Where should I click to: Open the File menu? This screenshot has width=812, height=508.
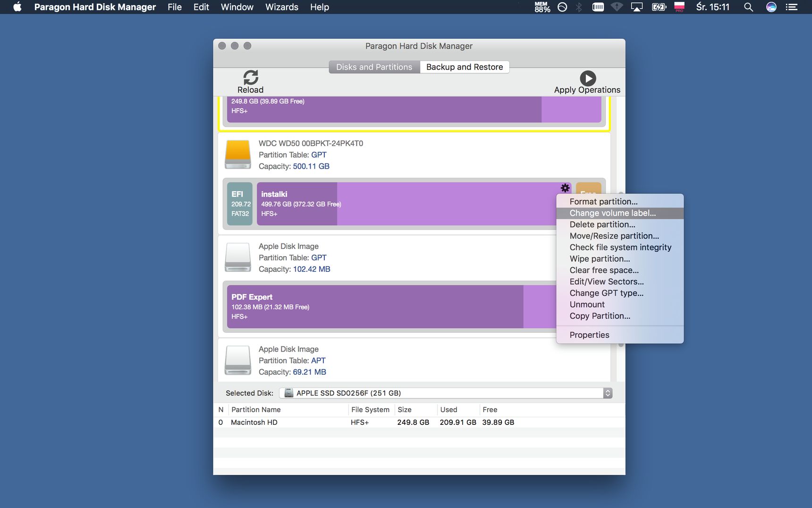tap(175, 7)
